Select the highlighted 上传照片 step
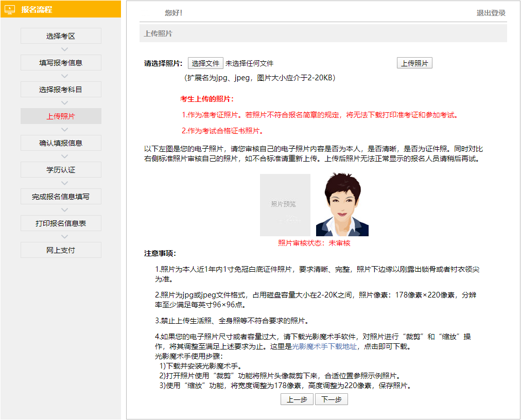The image size is (521, 420). 61,116
